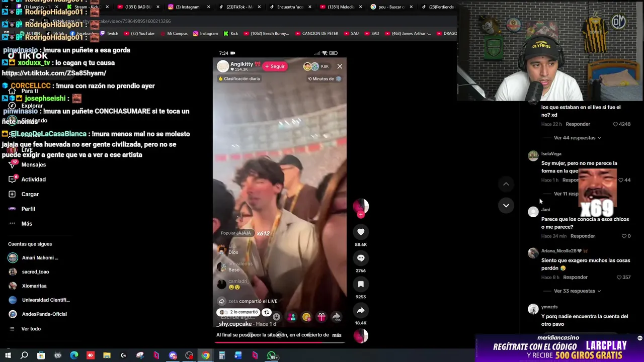
Task: Reply to Ariana_Nicolle28's comment
Action: coord(575,278)
